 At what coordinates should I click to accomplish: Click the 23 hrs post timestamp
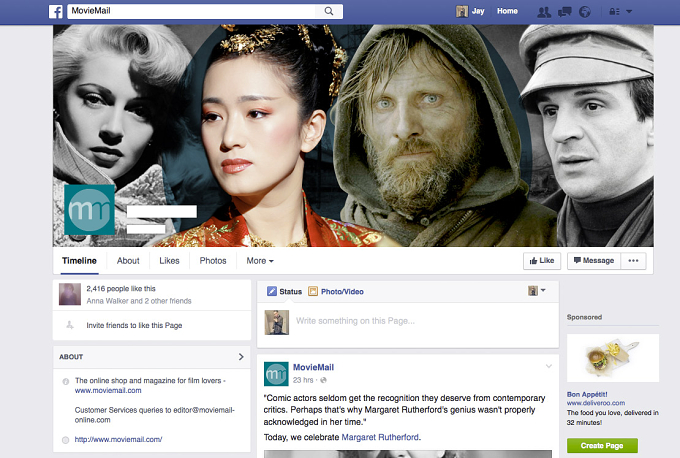pos(303,380)
